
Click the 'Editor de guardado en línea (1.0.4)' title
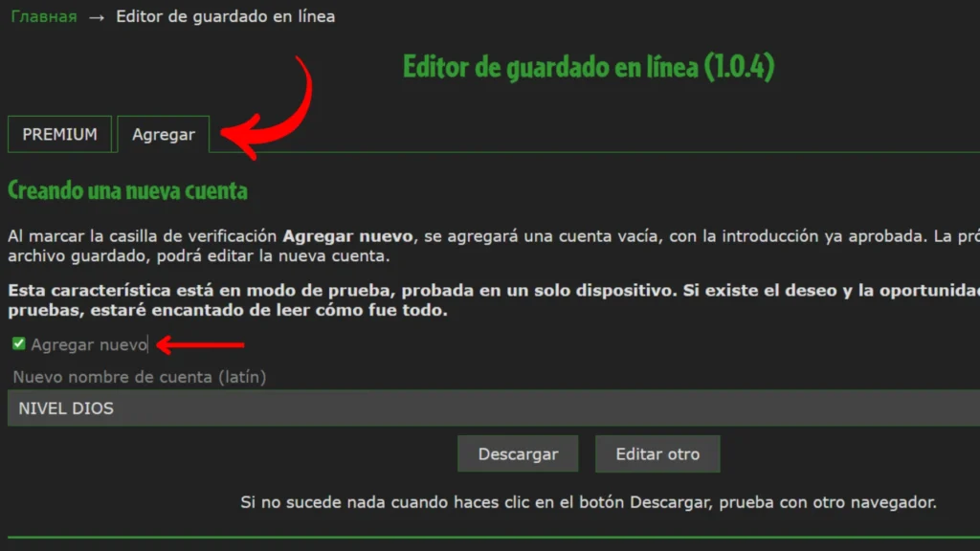coord(589,67)
